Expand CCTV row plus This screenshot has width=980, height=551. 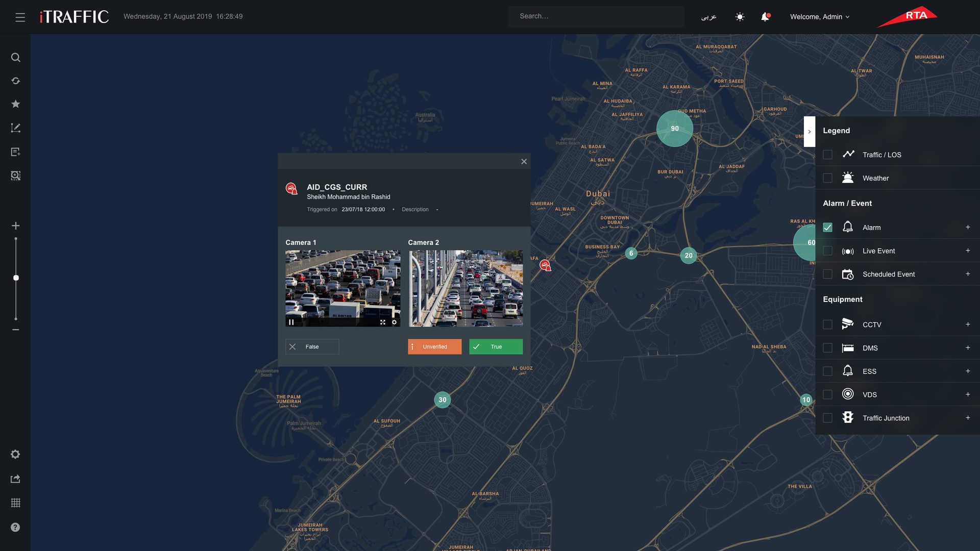968,324
